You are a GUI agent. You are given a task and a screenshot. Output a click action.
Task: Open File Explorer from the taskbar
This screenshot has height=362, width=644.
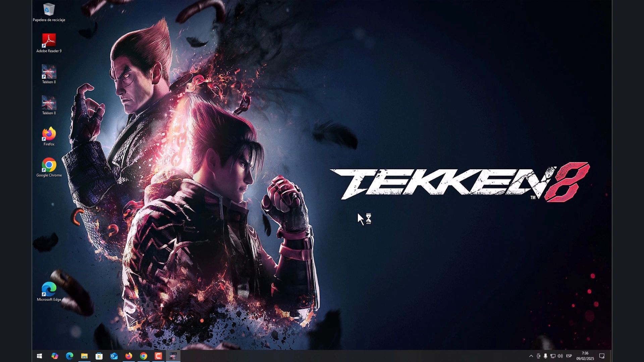pyautogui.click(x=84, y=356)
